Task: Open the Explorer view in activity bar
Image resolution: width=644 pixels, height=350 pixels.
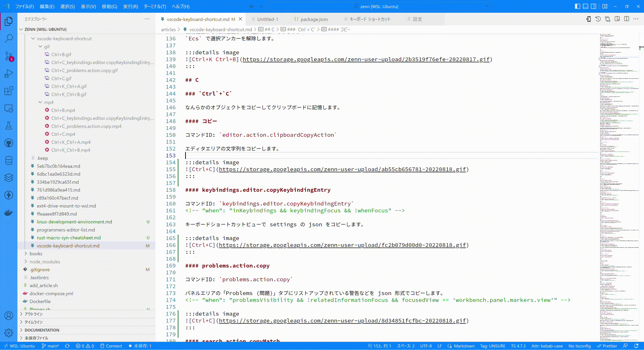Action: pos(9,21)
